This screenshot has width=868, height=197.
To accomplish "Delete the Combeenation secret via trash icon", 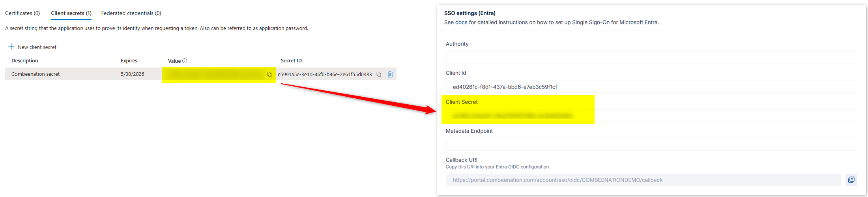I will coord(390,74).
